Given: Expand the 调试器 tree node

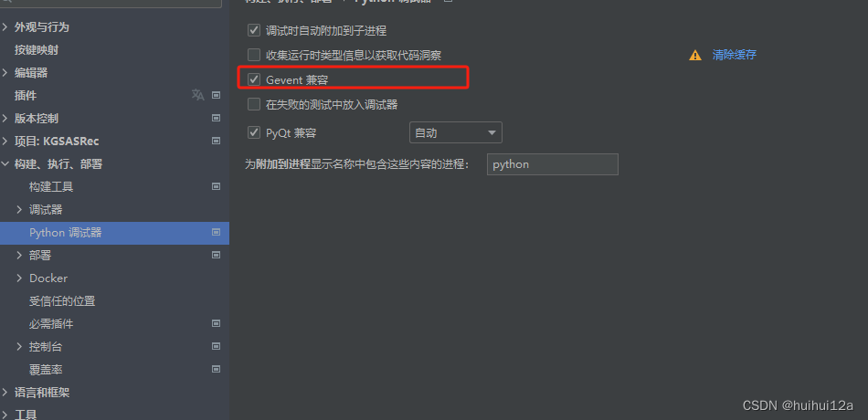Looking at the screenshot, I should 19,210.
